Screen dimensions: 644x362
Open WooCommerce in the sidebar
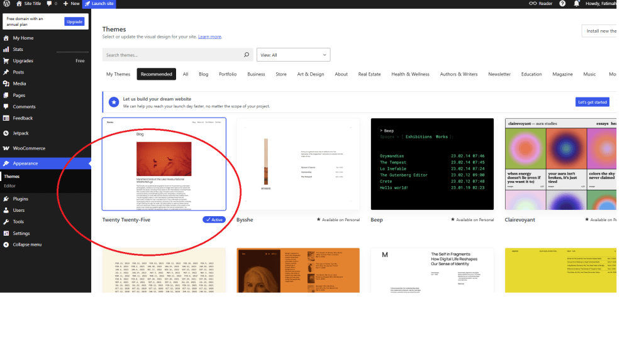point(29,148)
